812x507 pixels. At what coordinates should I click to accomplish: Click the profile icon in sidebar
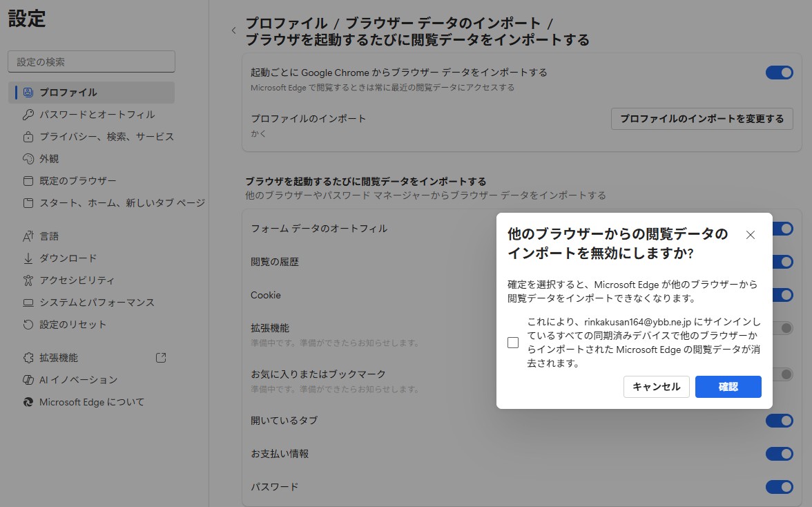pos(28,92)
